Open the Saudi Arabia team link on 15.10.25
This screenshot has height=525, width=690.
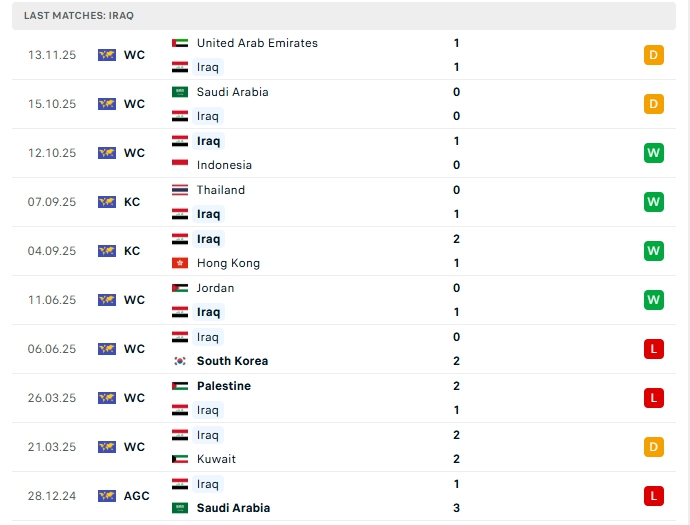tap(232, 92)
